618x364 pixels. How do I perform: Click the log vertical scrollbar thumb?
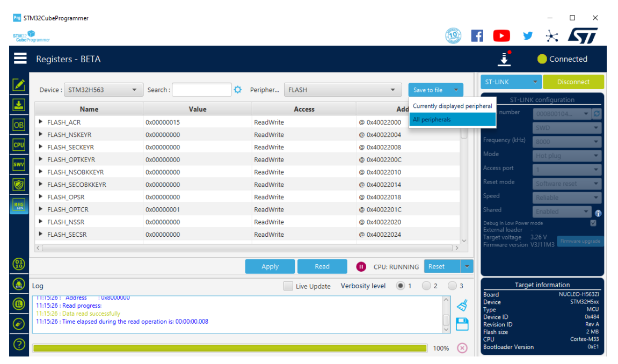pyautogui.click(x=446, y=319)
